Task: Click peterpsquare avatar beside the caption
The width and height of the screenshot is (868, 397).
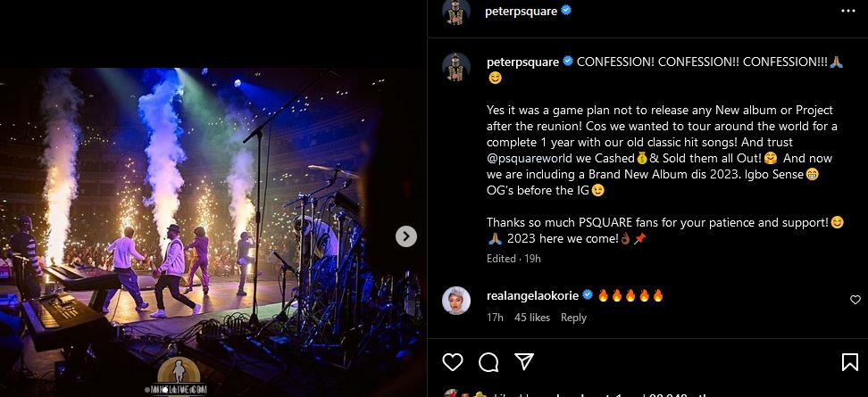Action: 456,67
